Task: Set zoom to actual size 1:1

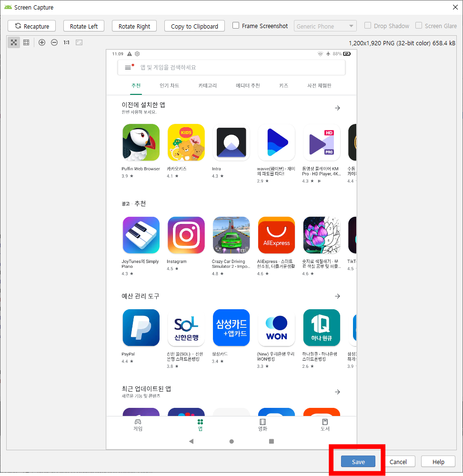Action: point(66,42)
